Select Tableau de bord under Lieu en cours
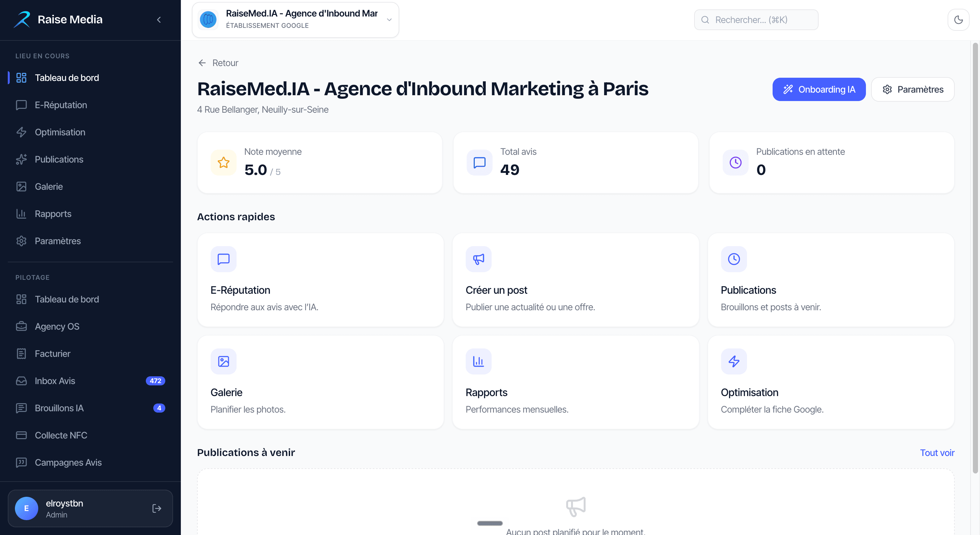Viewport: 980px width, 535px height. (90, 78)
